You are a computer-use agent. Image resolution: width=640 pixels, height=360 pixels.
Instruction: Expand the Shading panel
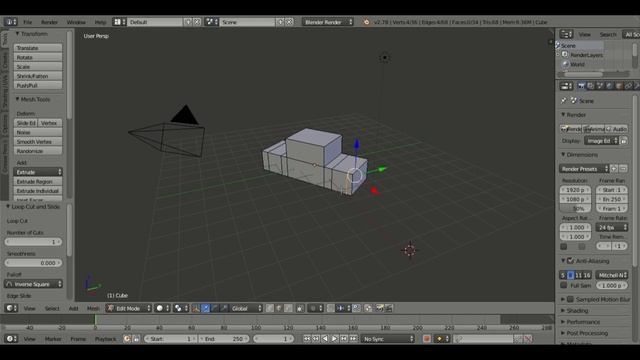[x=577, y=311]
